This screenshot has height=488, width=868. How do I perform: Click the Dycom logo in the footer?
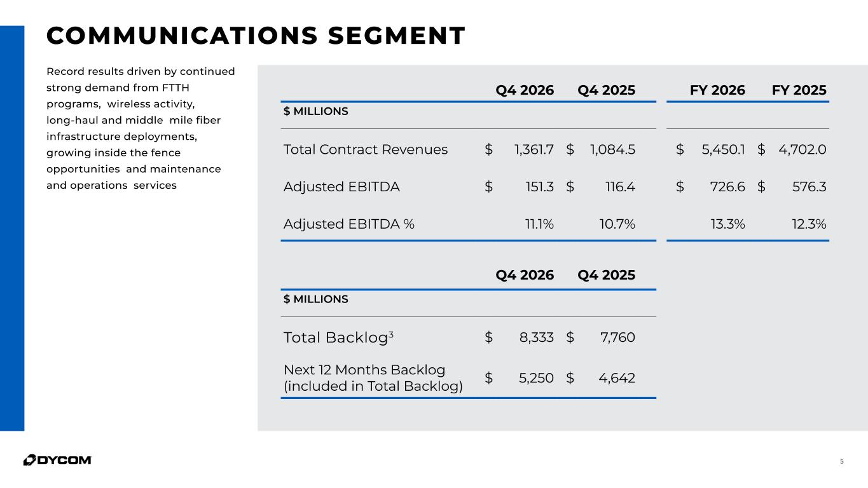point(57,460)
